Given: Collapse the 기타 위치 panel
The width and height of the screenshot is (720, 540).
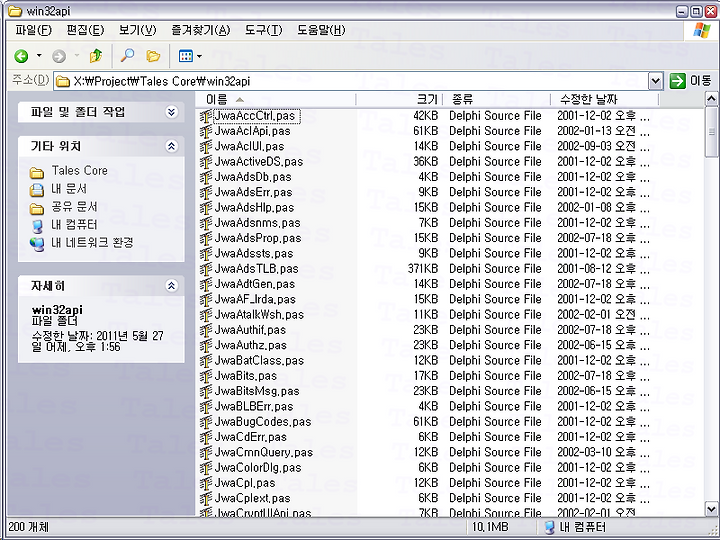Looking at the screenshot, I should 171,146.
